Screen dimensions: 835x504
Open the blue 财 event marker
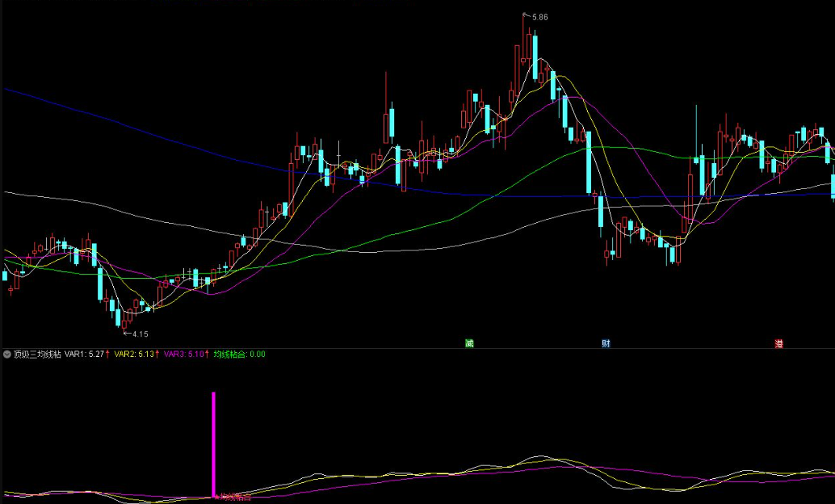606,343
